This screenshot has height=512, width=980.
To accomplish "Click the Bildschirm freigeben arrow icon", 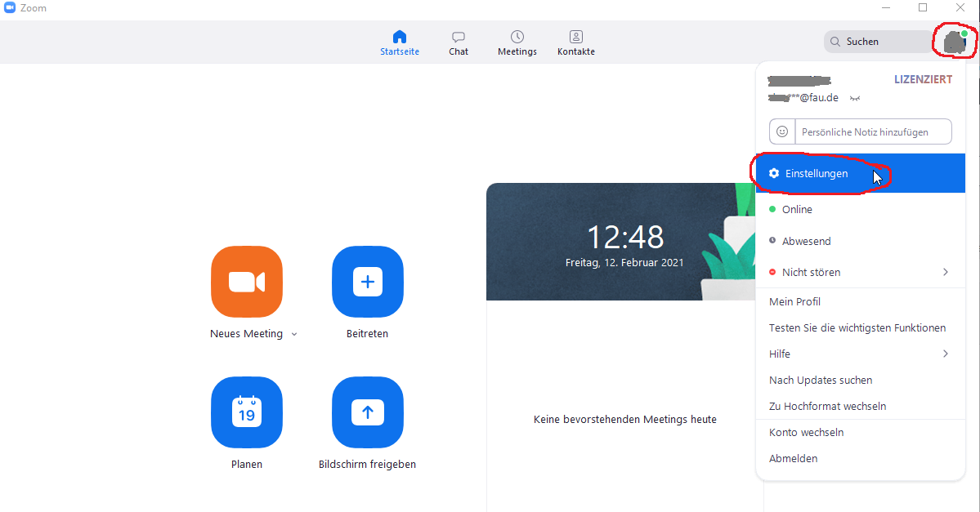I will coord(367,412).
